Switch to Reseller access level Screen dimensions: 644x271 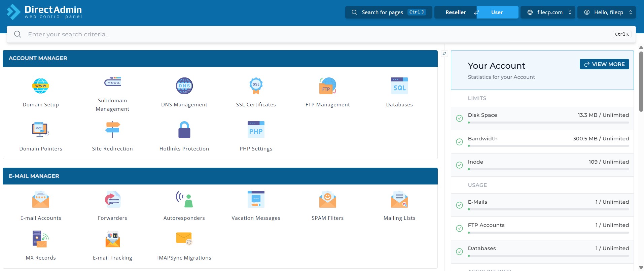456,12
